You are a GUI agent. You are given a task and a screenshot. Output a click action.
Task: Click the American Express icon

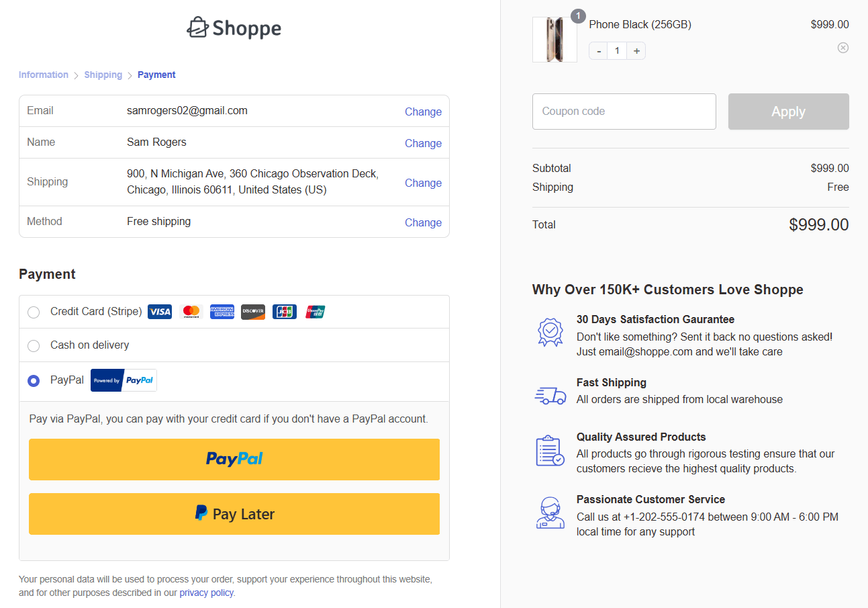click(222, 311)
